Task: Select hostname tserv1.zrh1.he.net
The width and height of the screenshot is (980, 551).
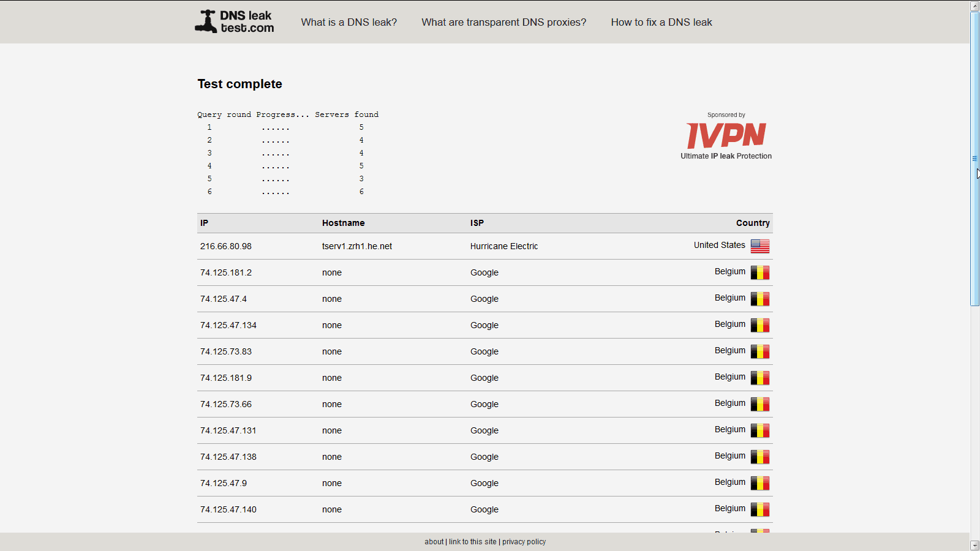Action: coord(357,246)
